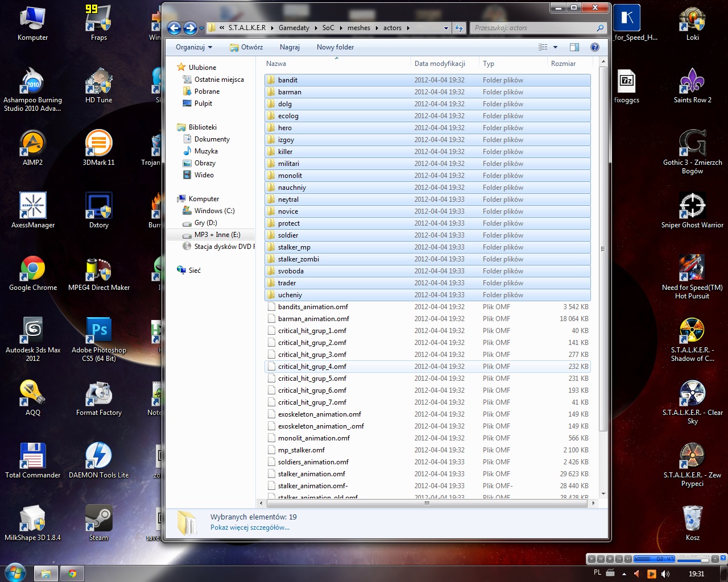Open the 3DMark 11 desktop shortcut
Viewport: 728px width, 582px height.
pyautogui.click(x=99, y=149)
